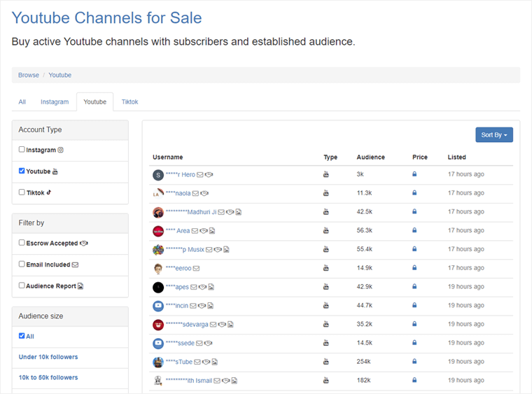Click price lock icon in p Musix row

tap(414, 249)
